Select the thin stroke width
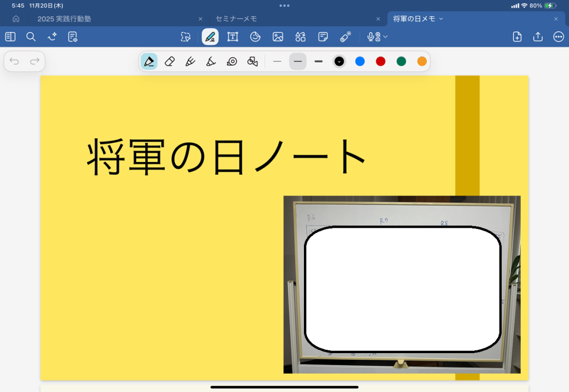 pyautogui.click(x=277, y=62)
